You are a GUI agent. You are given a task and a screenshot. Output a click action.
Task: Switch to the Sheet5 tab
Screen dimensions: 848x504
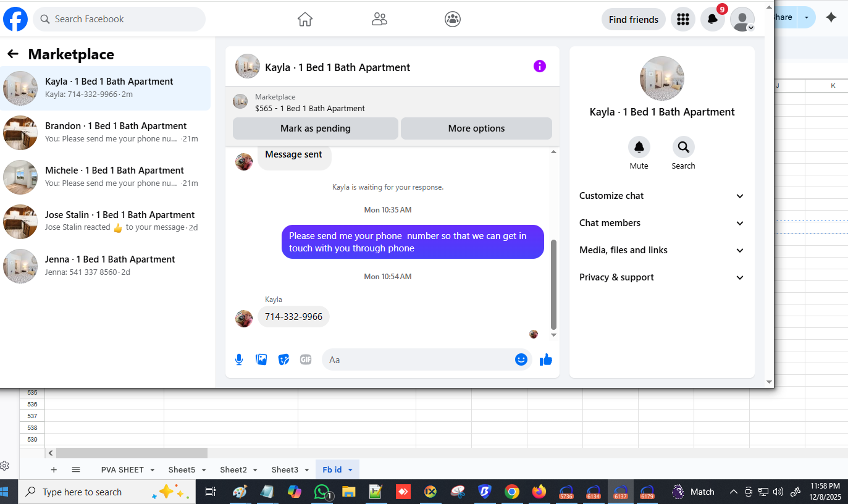tap(182, 470)
